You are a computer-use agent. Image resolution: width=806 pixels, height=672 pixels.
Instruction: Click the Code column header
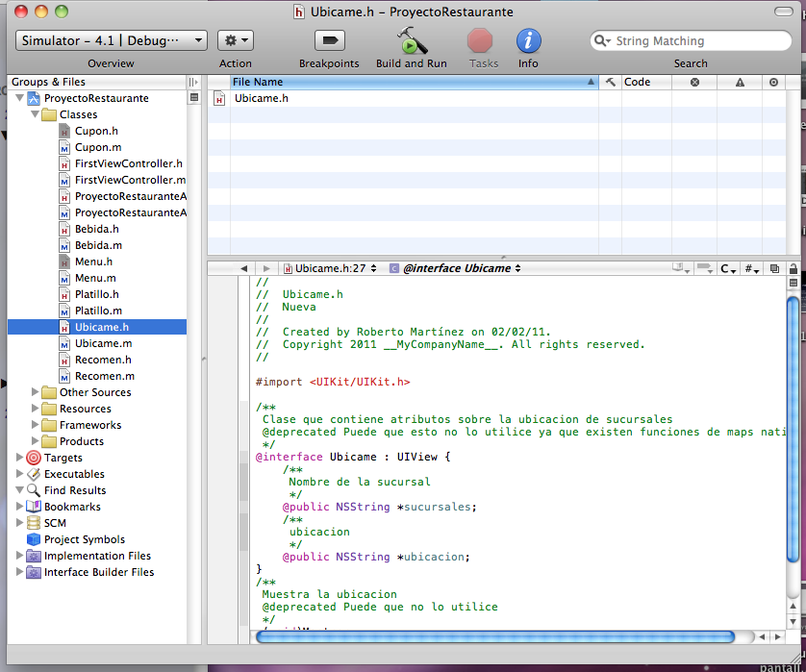[646, 83]
